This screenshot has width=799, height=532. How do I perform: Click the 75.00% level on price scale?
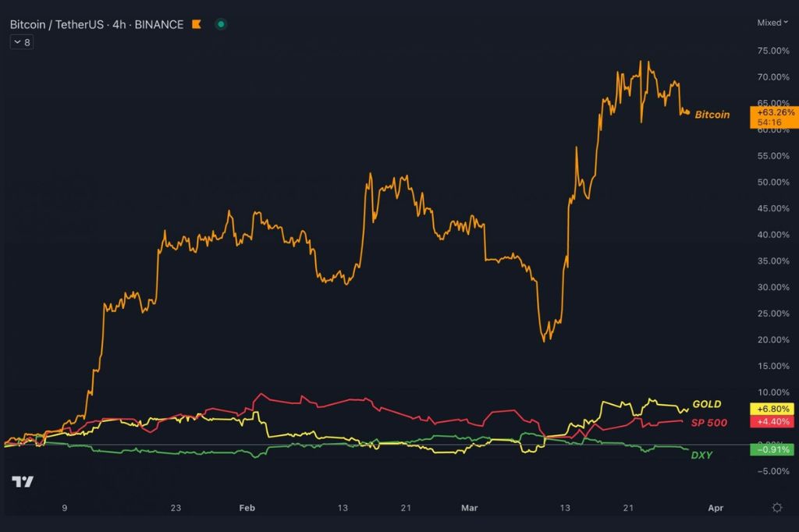pos(773,51)
